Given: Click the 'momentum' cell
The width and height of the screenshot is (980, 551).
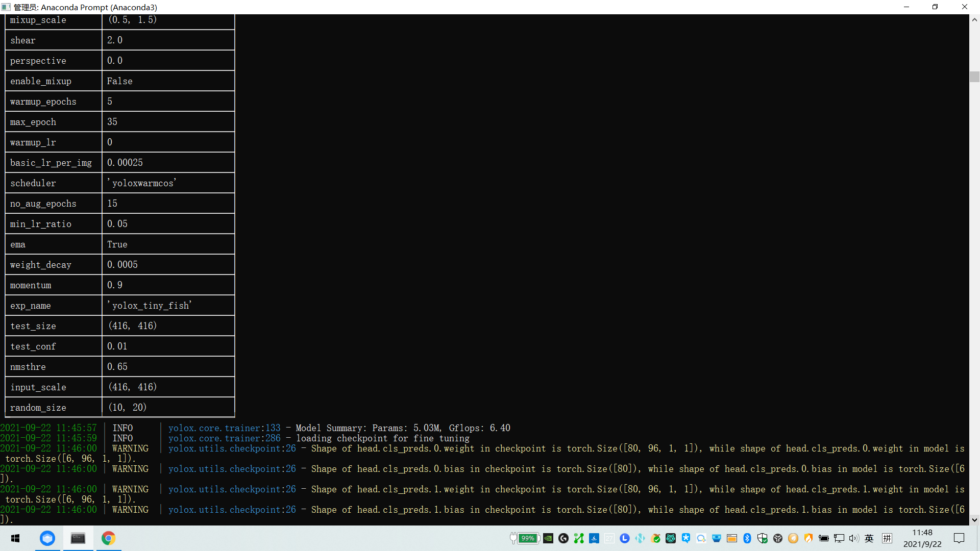Looking at the screenshot, I should [54, 285].
